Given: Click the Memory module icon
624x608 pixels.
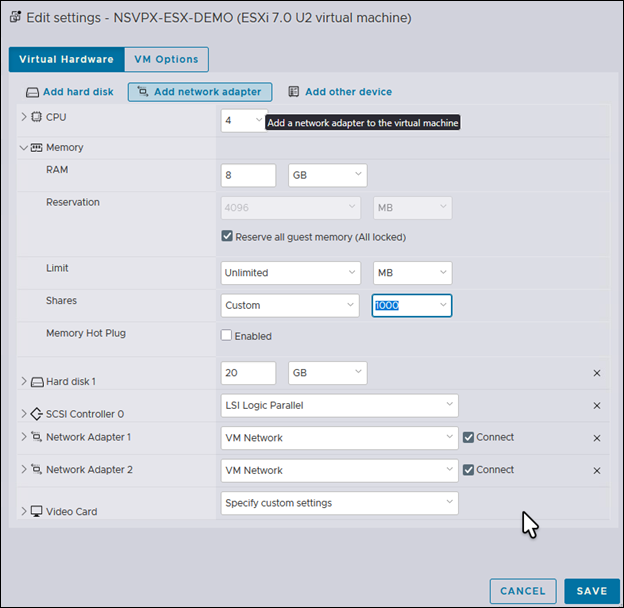Looking at the screenshot, I should tap(36, 148).
